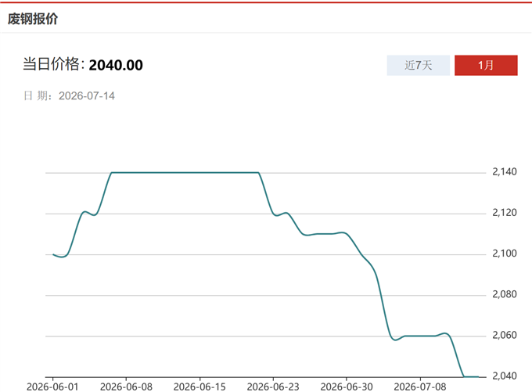Click the 日期 2026-07-14 label
Image resolution: width=532 pixels, height=392 pixels.
click(69, 95)
